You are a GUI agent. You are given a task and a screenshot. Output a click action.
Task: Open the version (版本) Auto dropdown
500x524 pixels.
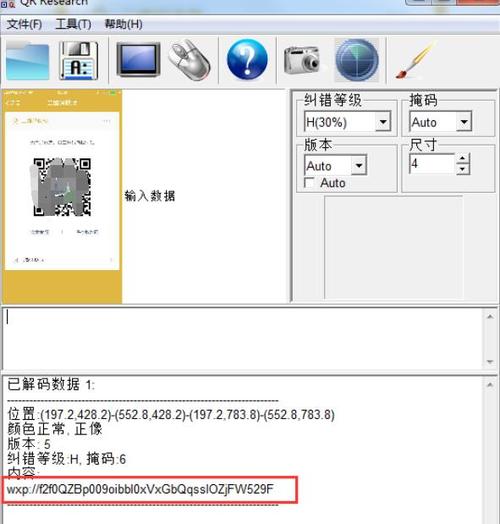pos(359,165)
